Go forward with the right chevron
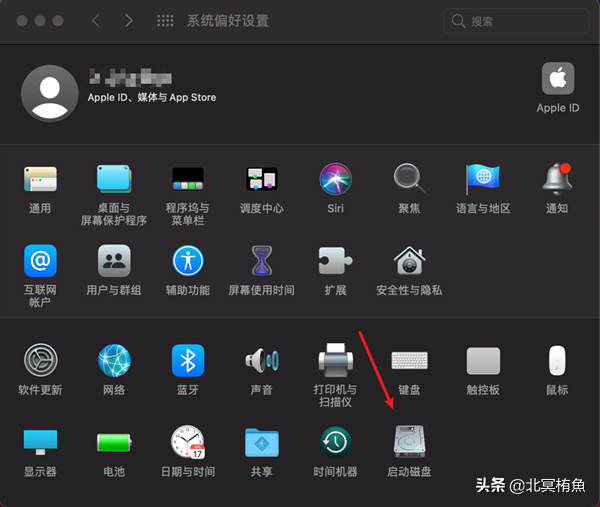This screenshot has width=600, height=507. tap(129, 20)
